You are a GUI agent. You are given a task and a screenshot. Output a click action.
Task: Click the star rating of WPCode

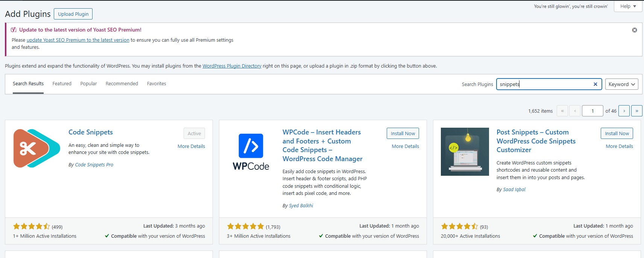point(246,226)
